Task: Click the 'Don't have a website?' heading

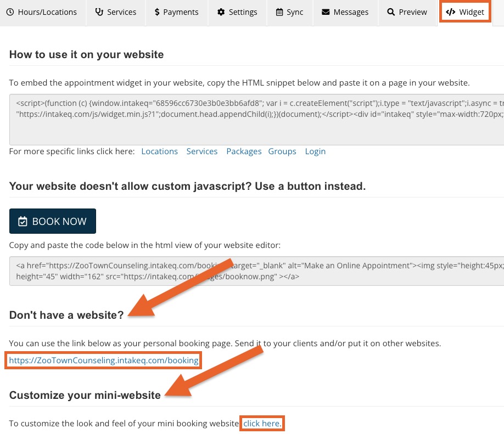Action: pyautogui.click(x=66, y=315)
